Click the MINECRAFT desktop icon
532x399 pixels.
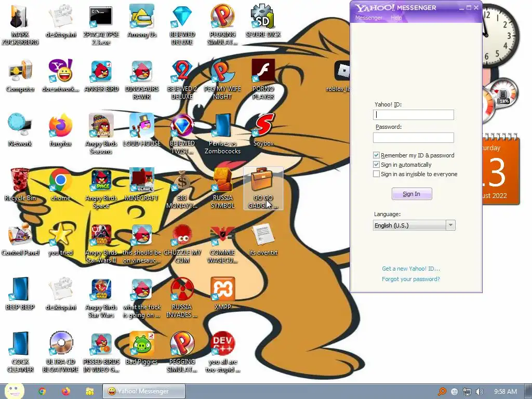click(x=142, y=184)
